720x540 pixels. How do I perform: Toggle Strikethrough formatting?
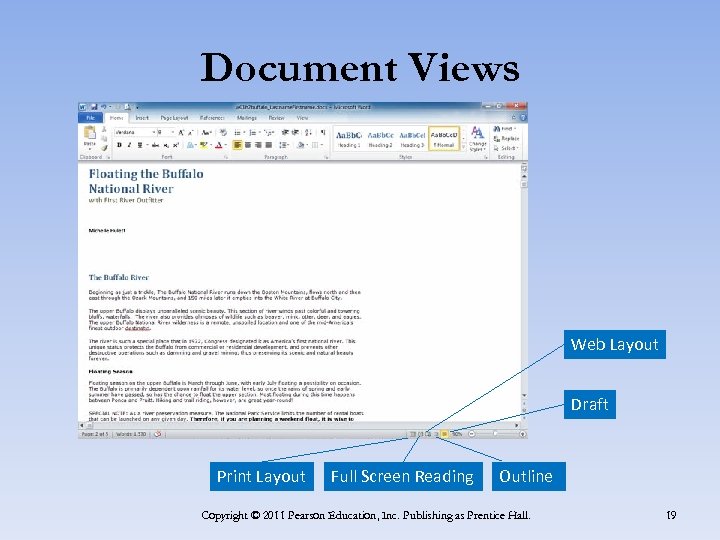tap(156, 145)
